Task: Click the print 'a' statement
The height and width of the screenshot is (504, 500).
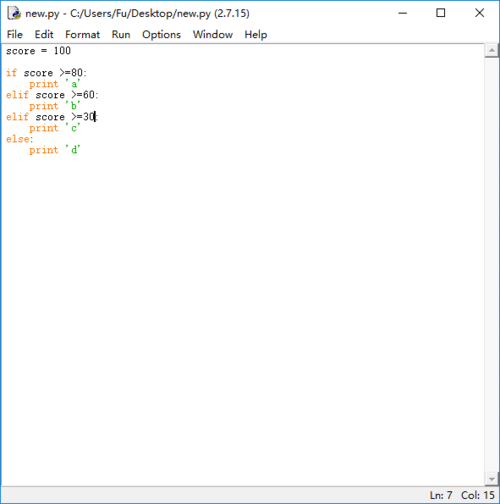Action: pos(55,84)
